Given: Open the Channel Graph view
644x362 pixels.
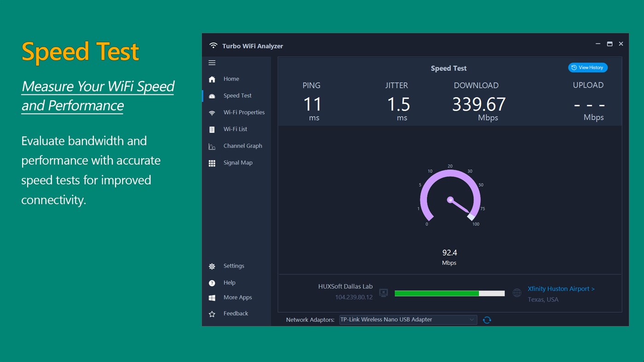Looking at the screenshot, I should 242,145.
